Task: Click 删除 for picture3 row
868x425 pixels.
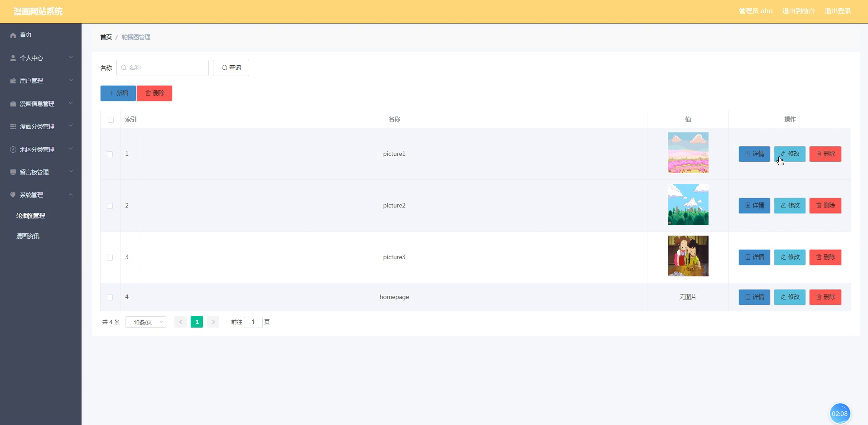Action: click(x=825, y=257)
